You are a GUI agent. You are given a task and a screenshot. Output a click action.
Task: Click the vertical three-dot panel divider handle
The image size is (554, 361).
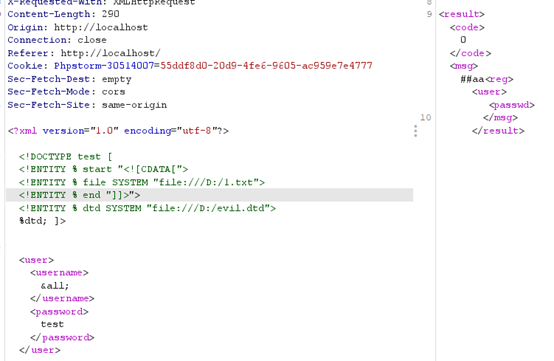pyautogui.click(x=416, y=131)
